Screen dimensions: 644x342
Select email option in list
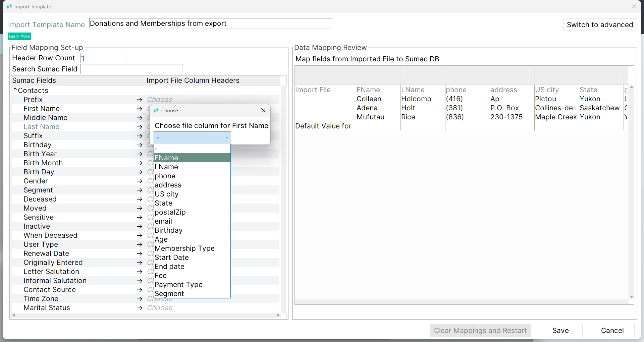pyautogui.click(x=192, y=221)
